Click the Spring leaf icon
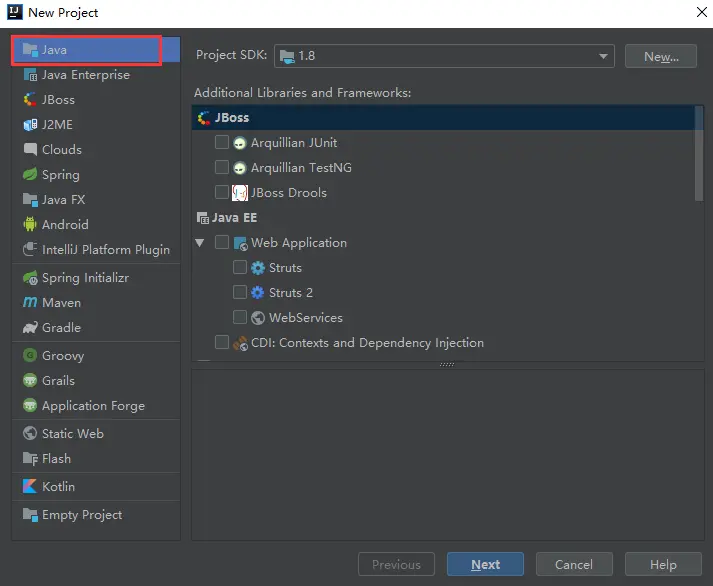This screenshot has width=713, height=586. pos(30,174)
